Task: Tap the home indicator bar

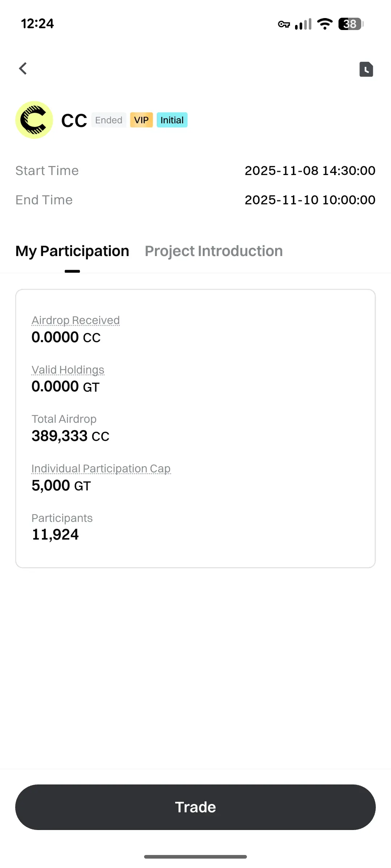Action: tap(195, 856)
